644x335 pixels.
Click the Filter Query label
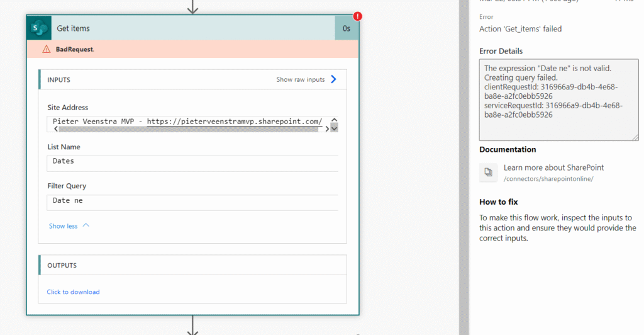(x=67, y=186)
